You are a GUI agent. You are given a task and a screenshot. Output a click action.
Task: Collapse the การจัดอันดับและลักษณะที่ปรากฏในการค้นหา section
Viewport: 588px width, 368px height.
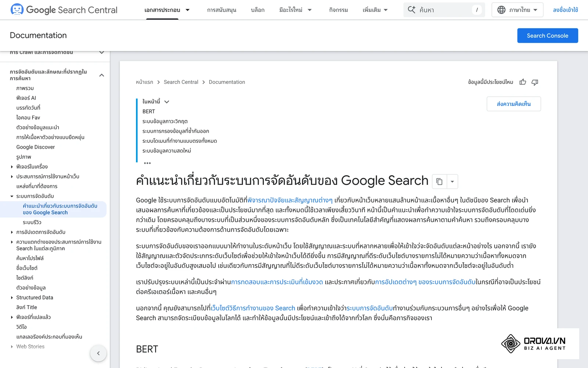102,75
